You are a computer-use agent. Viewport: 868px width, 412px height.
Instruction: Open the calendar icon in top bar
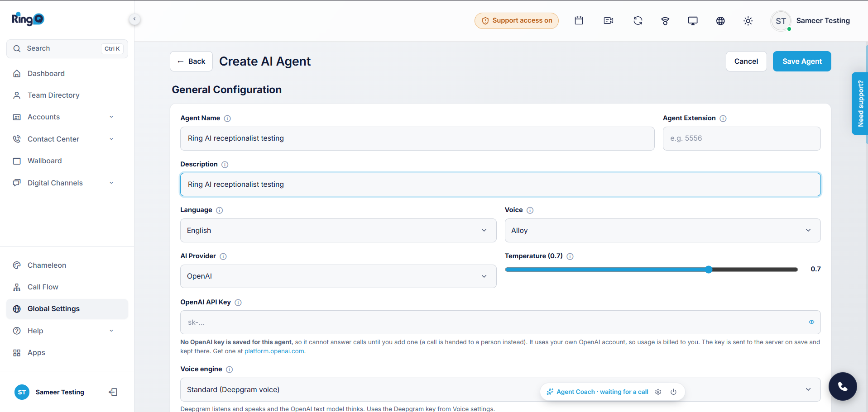tap(579, 20)
